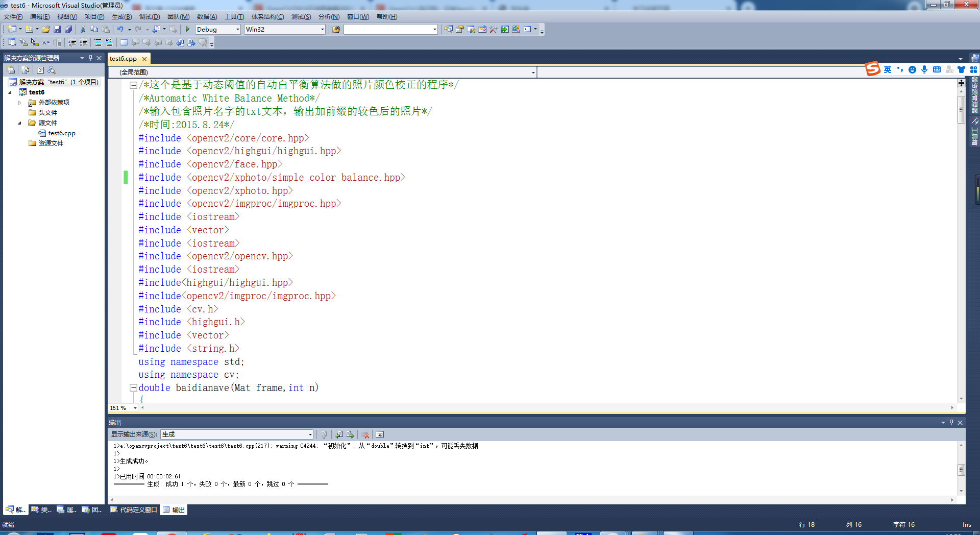980x535 pixels.
Task: Switch to the 类.. class view tab
Action: coord(41,509)
